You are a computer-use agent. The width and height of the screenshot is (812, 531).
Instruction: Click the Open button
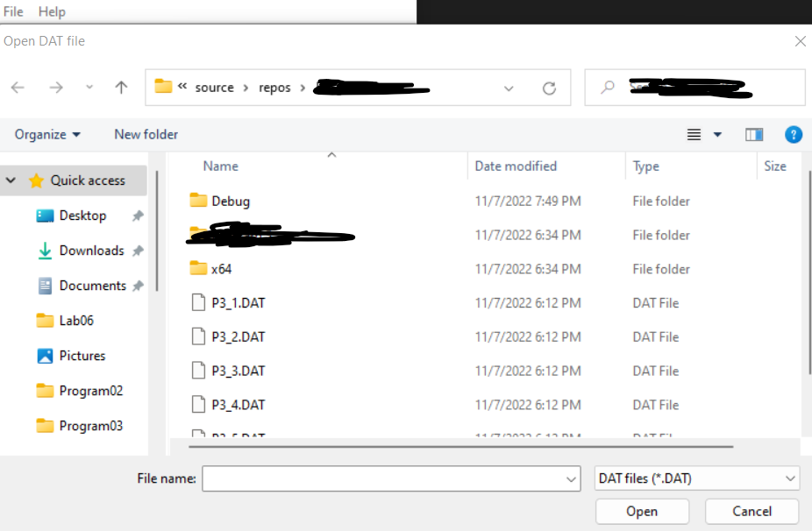(642, 512)
